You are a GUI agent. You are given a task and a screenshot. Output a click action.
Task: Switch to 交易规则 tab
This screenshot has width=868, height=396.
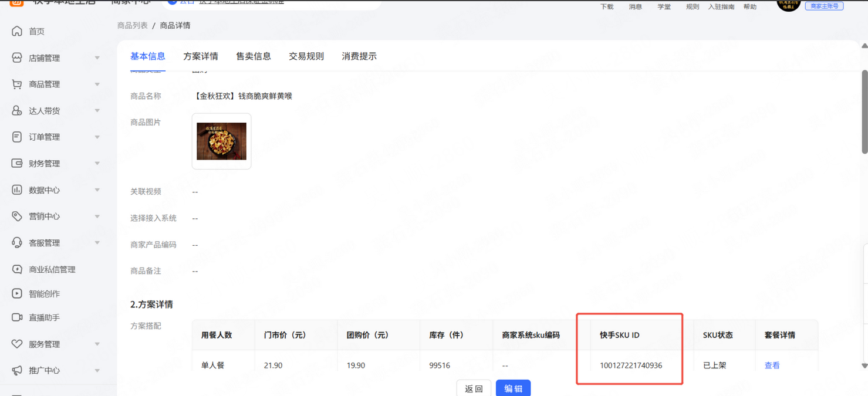pos(306,56)
